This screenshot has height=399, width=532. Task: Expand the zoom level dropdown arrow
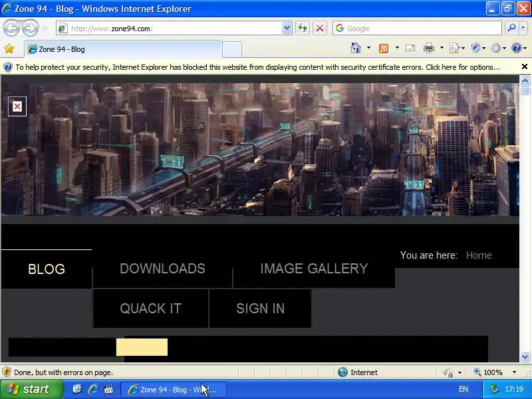click(x=514, y=372)
